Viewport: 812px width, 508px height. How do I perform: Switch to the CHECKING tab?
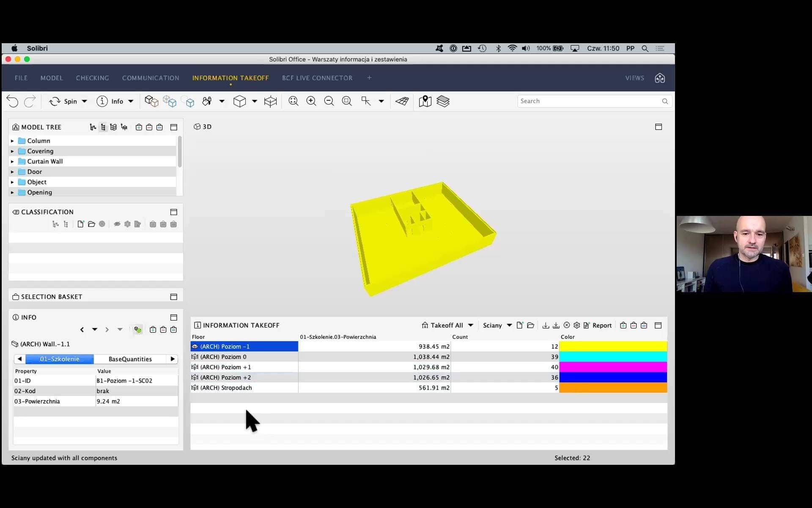[93, 78]
